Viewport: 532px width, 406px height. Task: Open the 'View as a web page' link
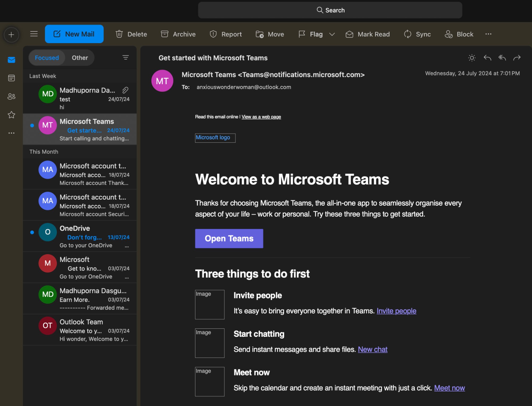261,117
